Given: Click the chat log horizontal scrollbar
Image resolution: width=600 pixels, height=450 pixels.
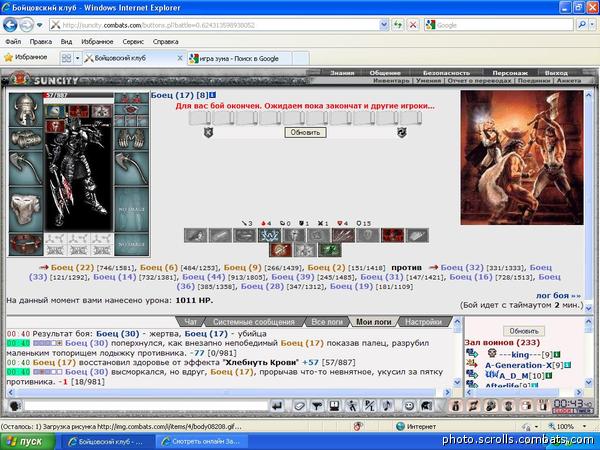Looking at the screenshot, I should point(229,392).
